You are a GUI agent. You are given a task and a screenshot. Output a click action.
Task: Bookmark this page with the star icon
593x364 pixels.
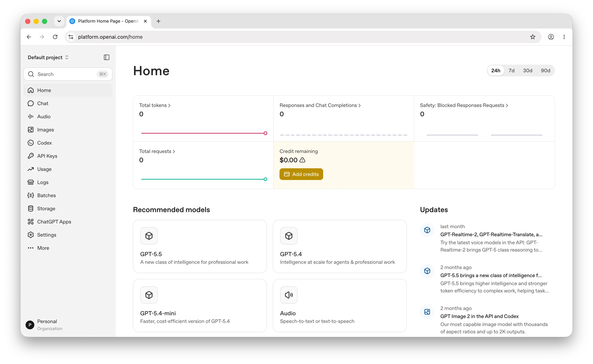pyautogui.click(x=533, y=37)
